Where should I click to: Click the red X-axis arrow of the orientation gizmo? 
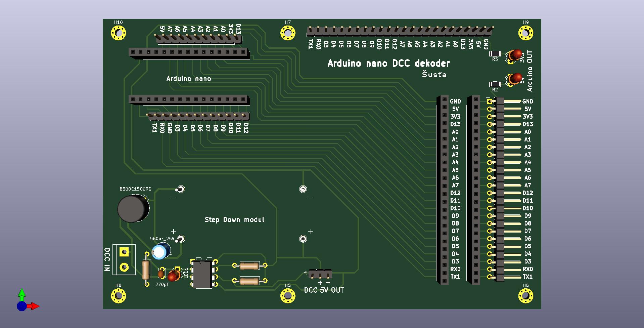(x=34, y=306)
